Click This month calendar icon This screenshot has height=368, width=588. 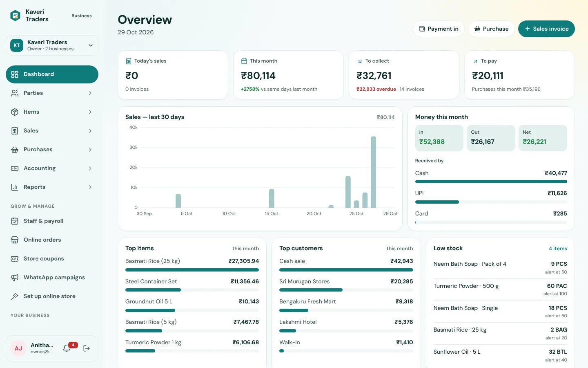[x=244, y=61]
